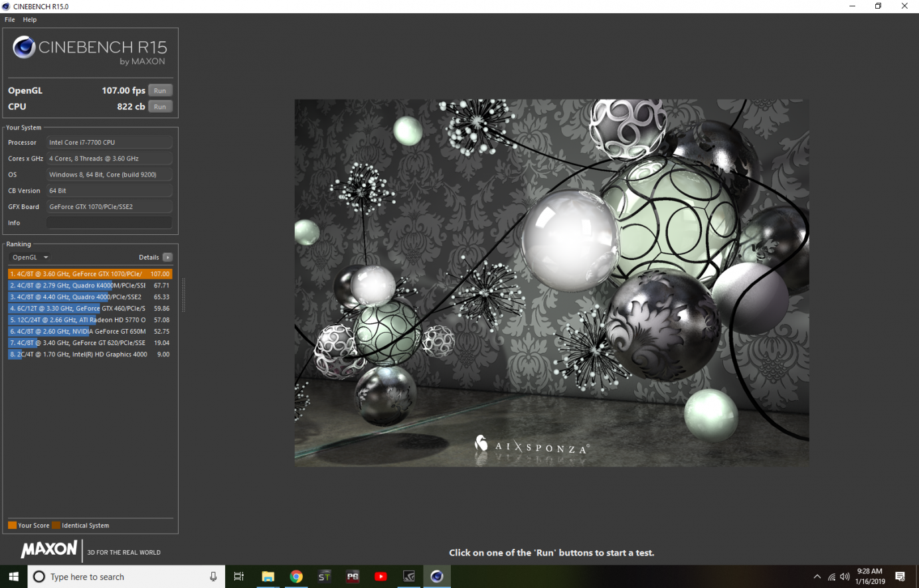The image size is (919, 588).
Task: Launch Google Chrome from the taskbar
Action: [296, 577]
